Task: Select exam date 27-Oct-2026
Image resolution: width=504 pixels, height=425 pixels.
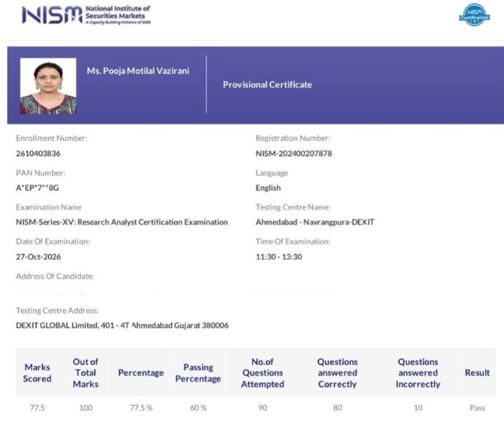Action: (38, 257)
